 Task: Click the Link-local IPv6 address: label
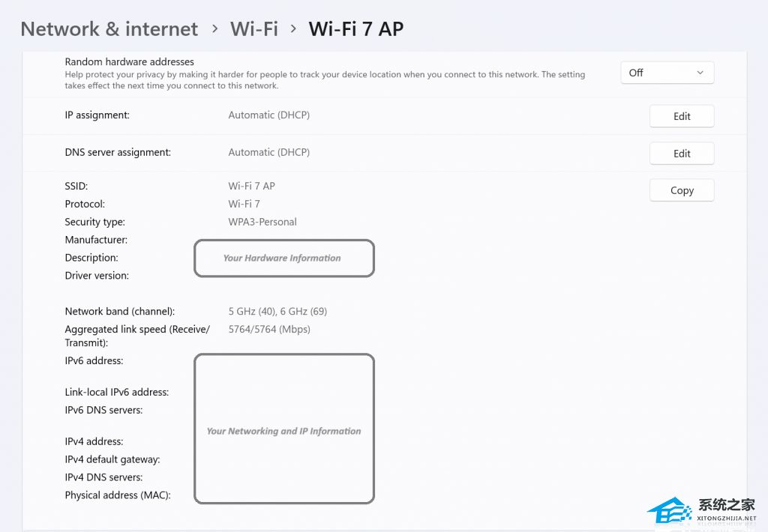(116, 392)
